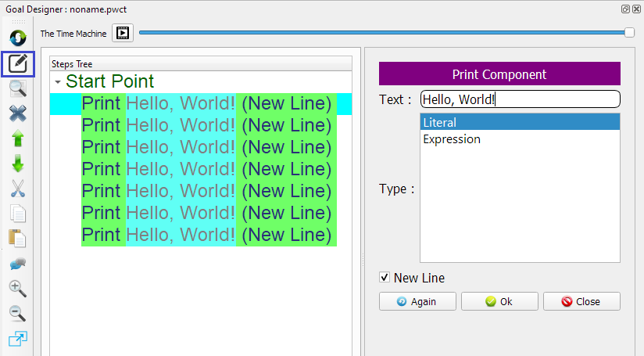Click the Time Machine slider handle

(x=629, y=32)
